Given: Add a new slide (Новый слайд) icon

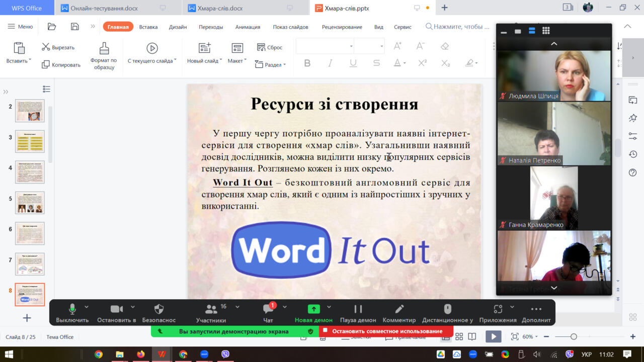Looking at the screenshot, I should (205, 48).
